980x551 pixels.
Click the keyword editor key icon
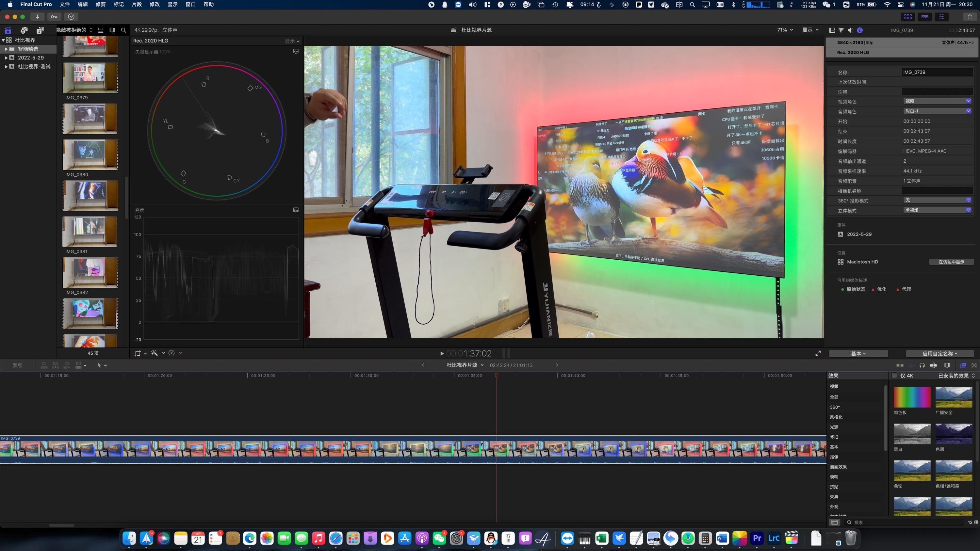click(54, 17)
